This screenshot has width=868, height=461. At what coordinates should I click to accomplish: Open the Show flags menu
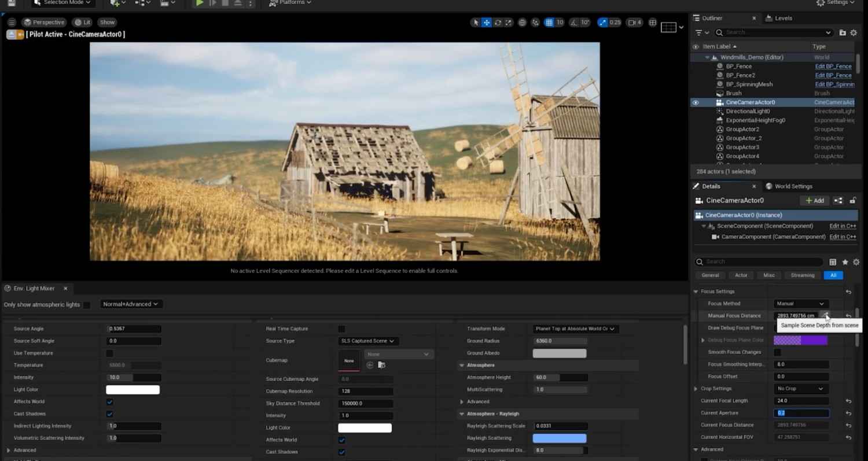[107, 22]
